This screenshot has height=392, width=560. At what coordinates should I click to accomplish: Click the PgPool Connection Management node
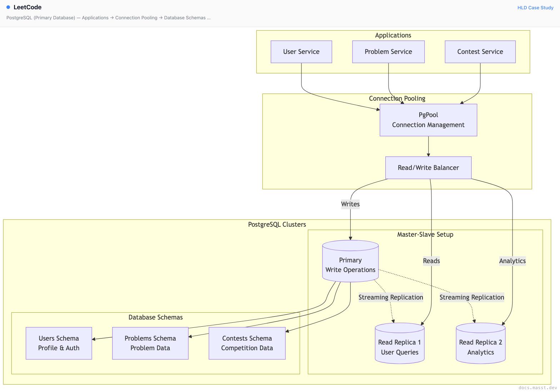pos(429,120)
